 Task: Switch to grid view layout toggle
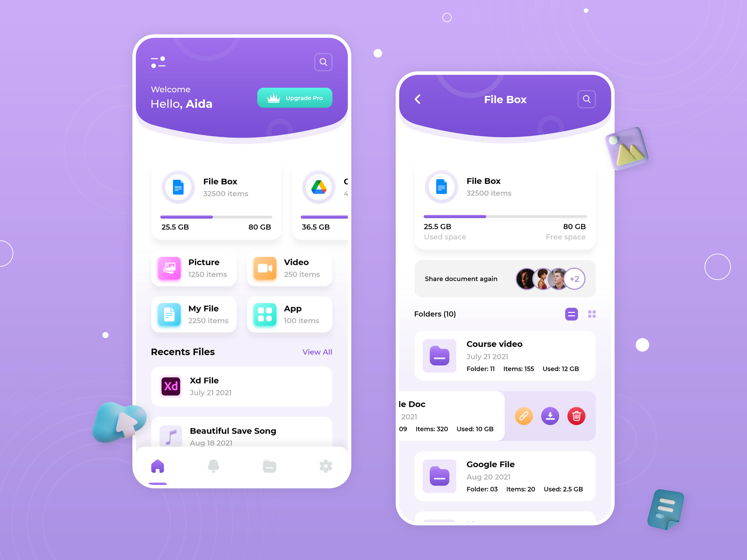(x=592, y=314)
